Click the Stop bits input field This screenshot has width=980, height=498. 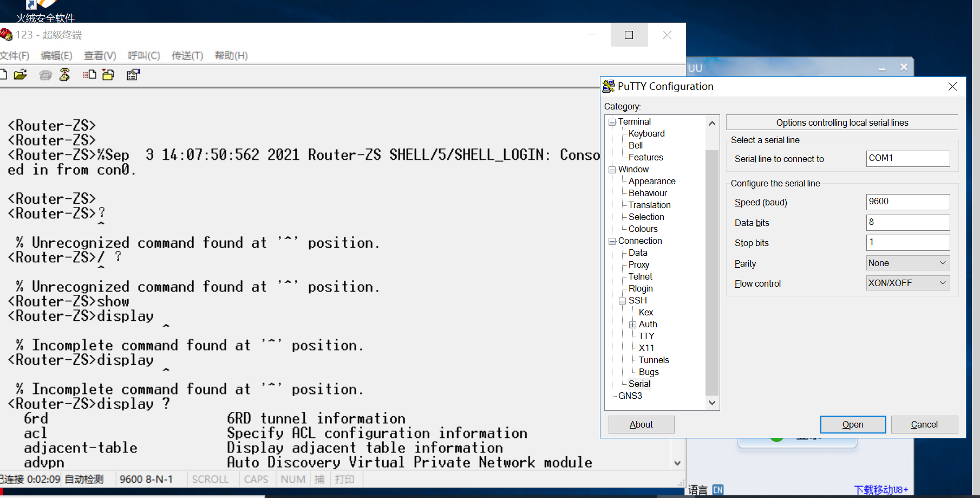point(908,242)
